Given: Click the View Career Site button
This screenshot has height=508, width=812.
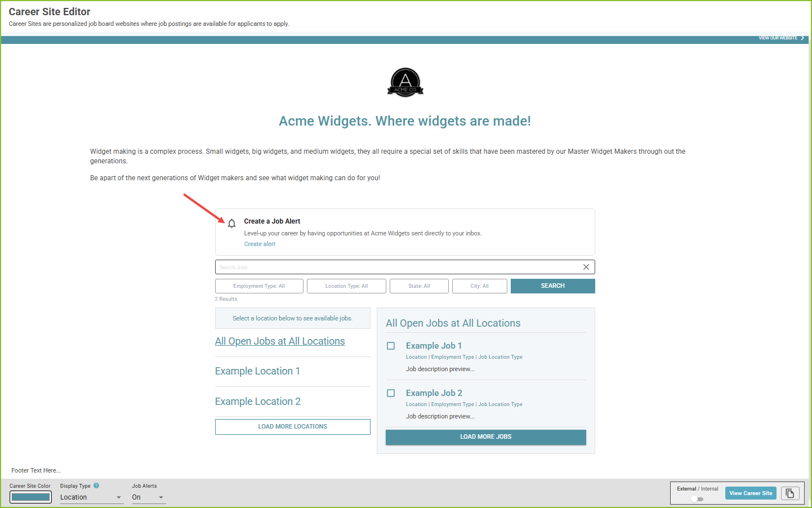Looking at the screenshot, I should click(751, 493).
